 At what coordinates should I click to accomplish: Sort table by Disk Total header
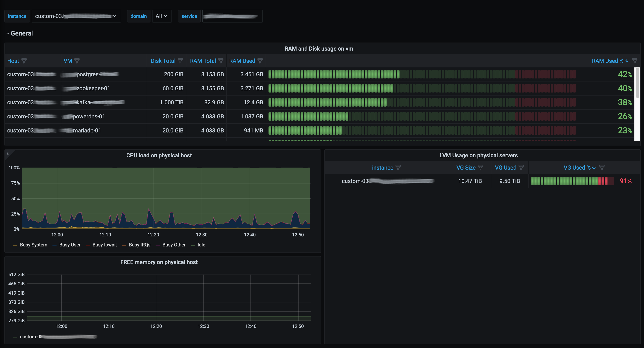(163, 61)
